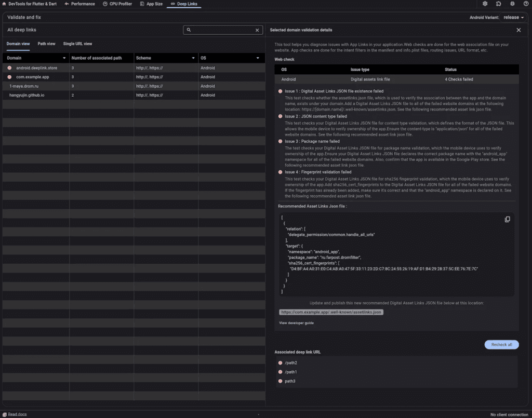Go to the CPU Profiler tab
The width and height of the screenshot is (532, 418).
[117, 4]
